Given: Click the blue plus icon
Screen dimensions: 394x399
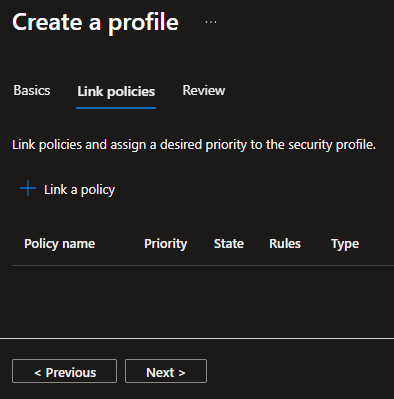Looking at the screenshot, I should click(x=28, y=189).
